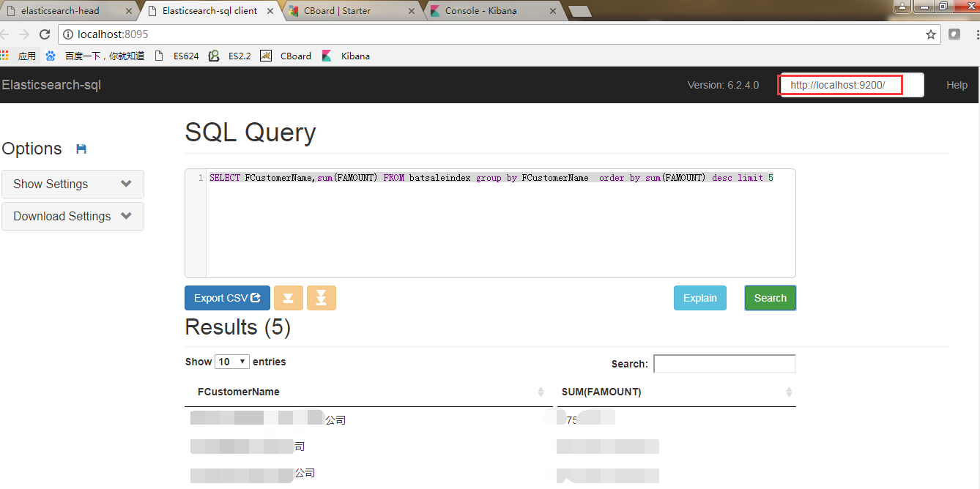Open the CBoard bookmark
Screen dimensions: 980x489
point(286,56)
